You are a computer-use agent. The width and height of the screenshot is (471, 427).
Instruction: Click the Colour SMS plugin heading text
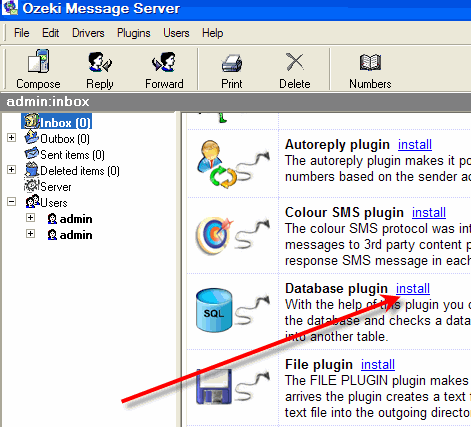(x=344, y=212)
